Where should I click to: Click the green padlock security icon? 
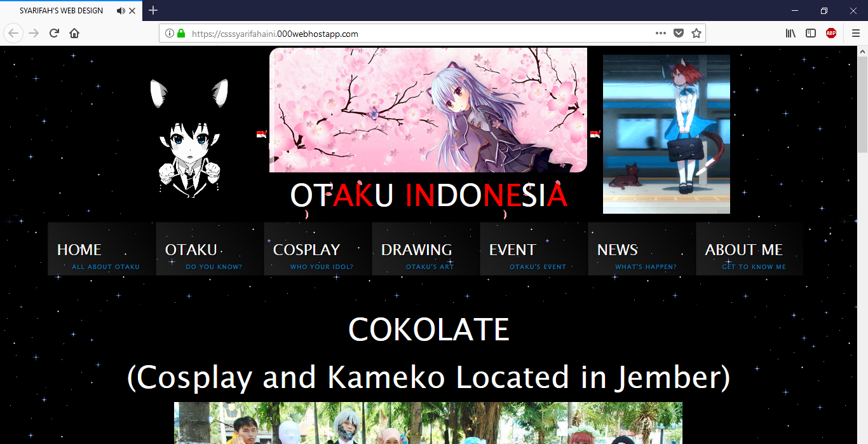(x=181, y=33)
